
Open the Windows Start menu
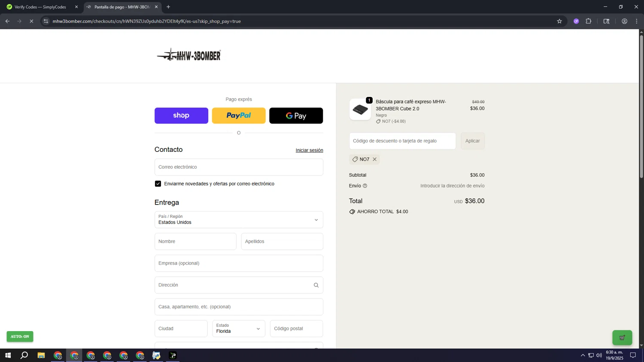pos(8,355)
